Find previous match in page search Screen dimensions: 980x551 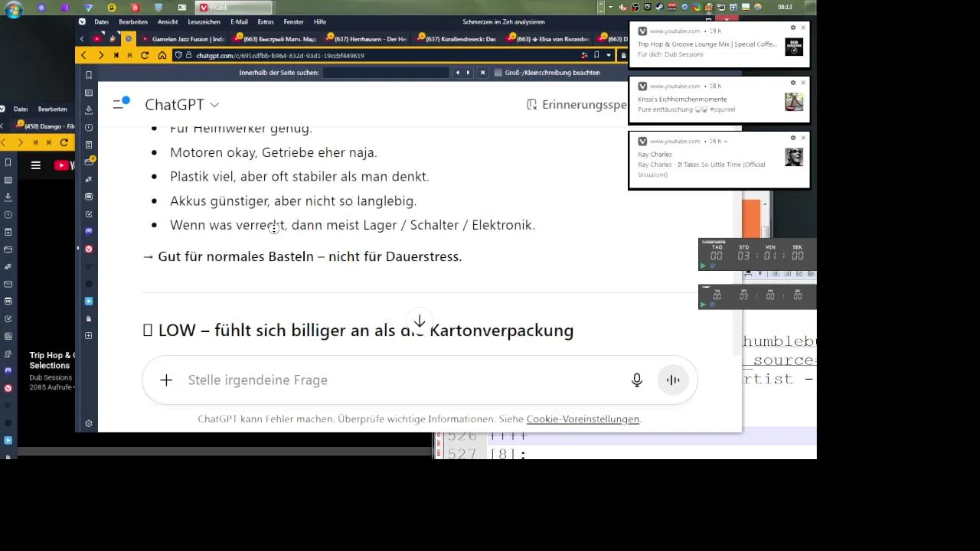(458, 73)
